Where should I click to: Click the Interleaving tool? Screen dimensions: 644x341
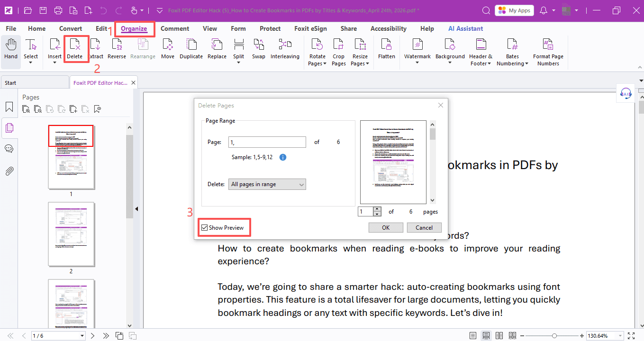pyautogui.click(x=285, y=49)
